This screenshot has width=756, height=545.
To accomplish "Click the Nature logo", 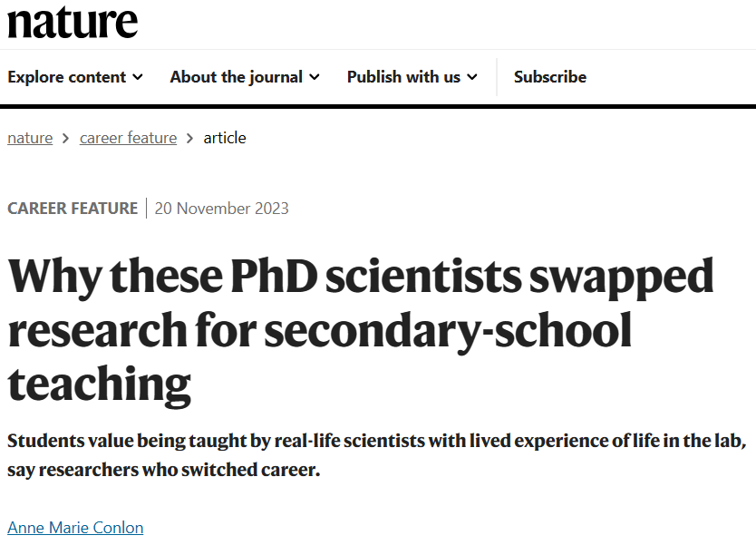I will [73, 22].
